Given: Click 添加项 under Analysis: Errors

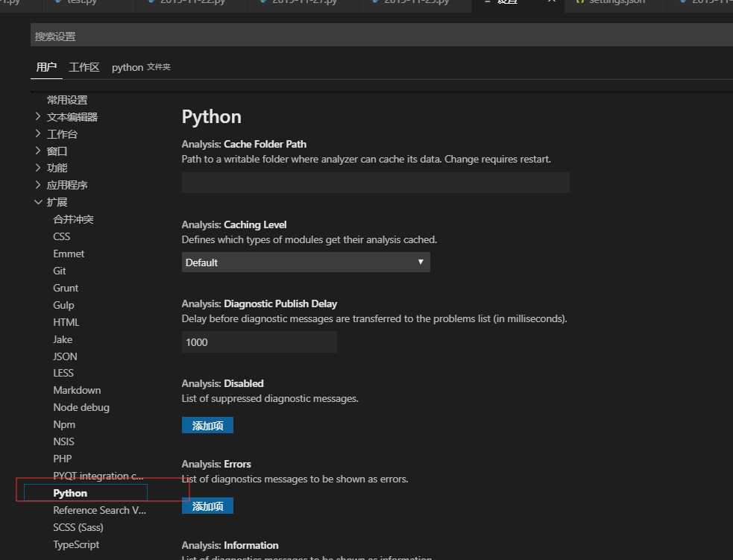Looking at the screenshot, I should [207, 506].
